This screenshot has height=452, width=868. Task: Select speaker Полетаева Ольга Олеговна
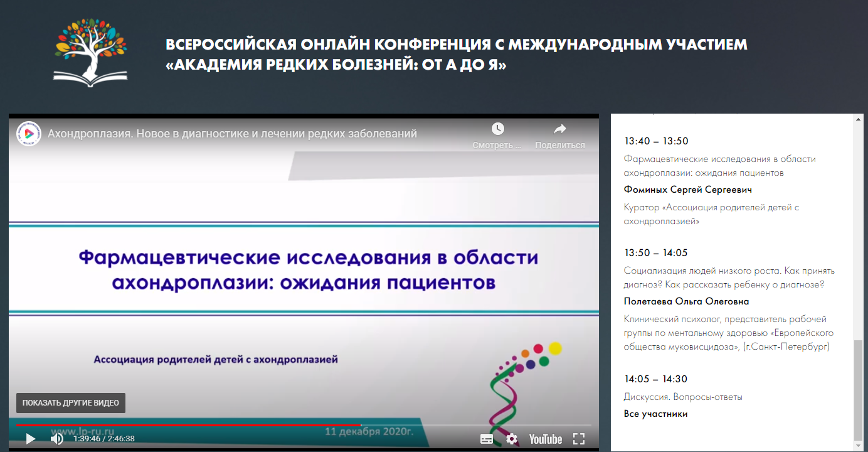686,301
